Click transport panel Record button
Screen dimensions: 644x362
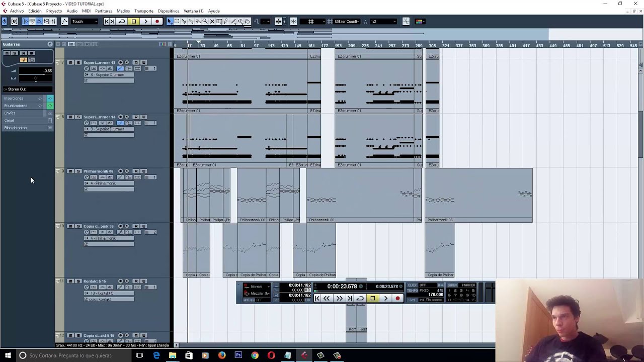pyautogui.click(x=397, y=298)
